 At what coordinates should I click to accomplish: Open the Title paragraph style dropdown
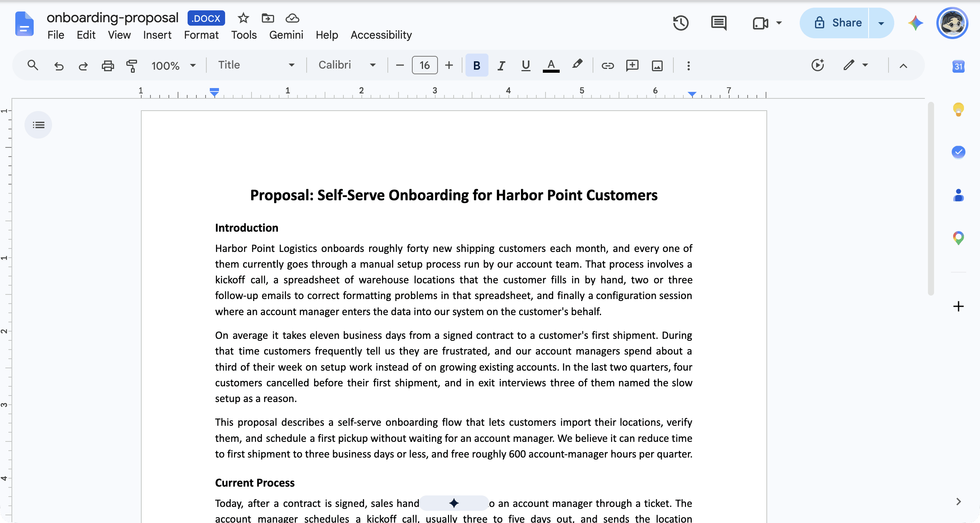(x=256, y=65)
